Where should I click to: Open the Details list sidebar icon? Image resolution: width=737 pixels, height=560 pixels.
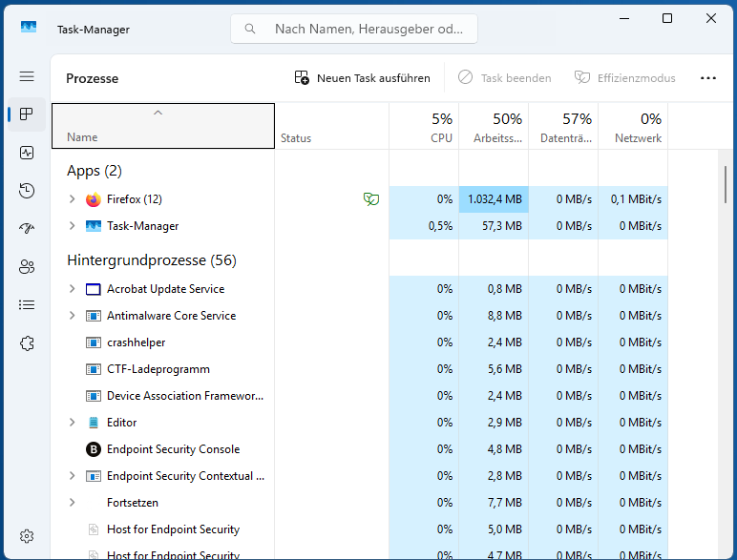(x=27, y=305)
